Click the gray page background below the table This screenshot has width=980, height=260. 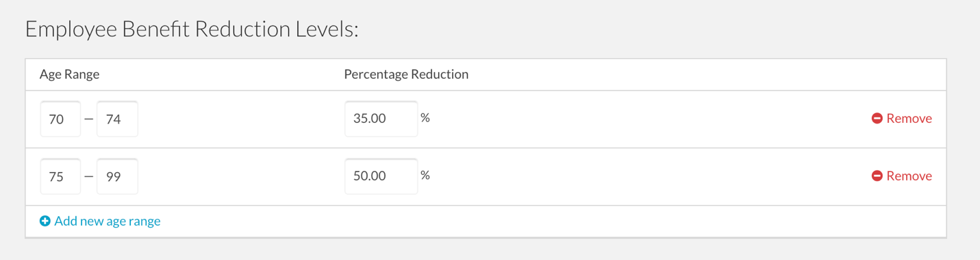pyautogui.click(x=490, y=250)
